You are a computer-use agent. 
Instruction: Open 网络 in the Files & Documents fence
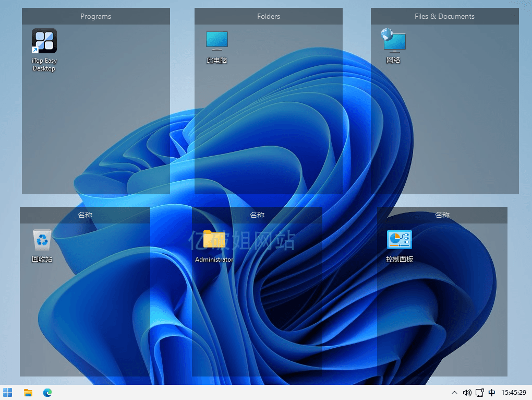coord(393,41)
